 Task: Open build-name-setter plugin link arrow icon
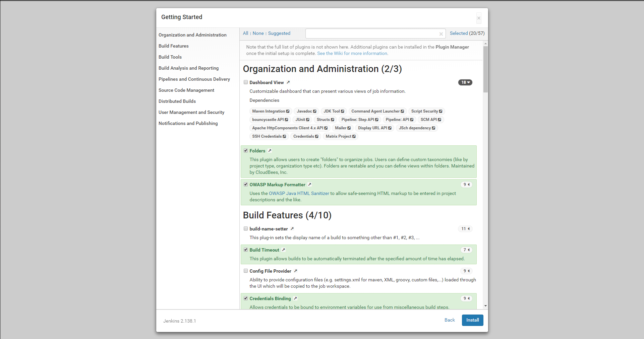[x=292, y=229]
